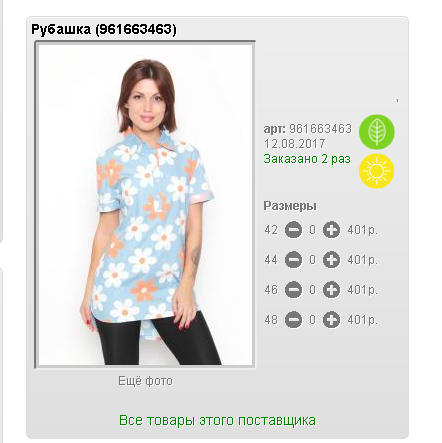Click the article number 961663463

(x=320, y=129)
